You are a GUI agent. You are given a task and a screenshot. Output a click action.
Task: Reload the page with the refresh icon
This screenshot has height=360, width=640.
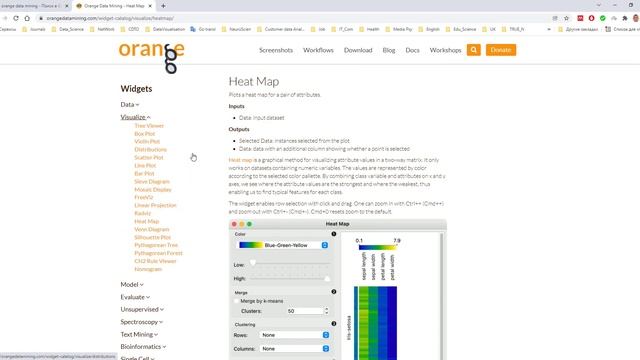(x=16, y=18)
